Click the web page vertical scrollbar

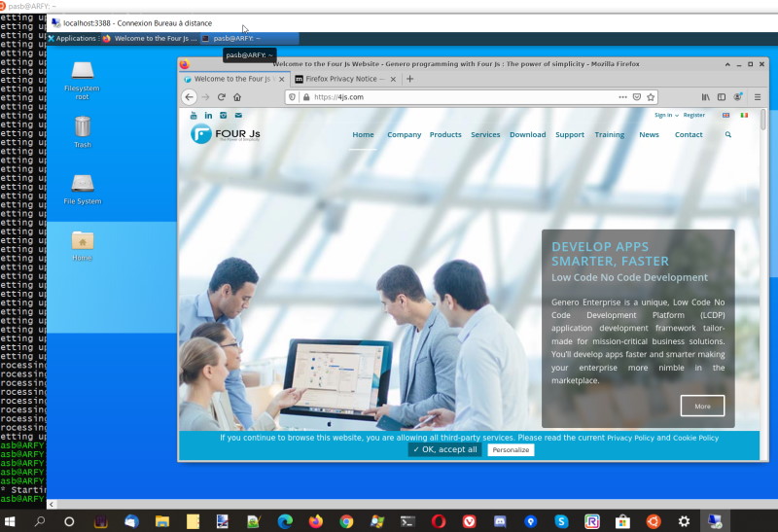click(x=763, y=119)
